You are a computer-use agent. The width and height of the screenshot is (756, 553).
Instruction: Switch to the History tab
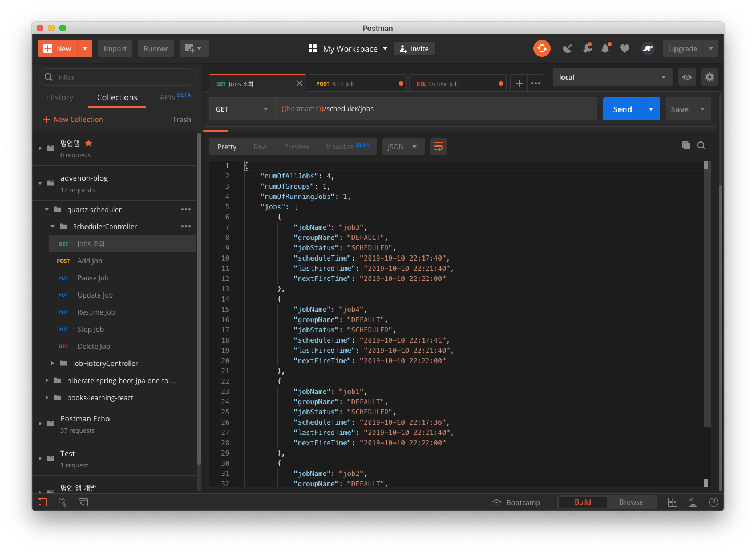pos(60,97)
